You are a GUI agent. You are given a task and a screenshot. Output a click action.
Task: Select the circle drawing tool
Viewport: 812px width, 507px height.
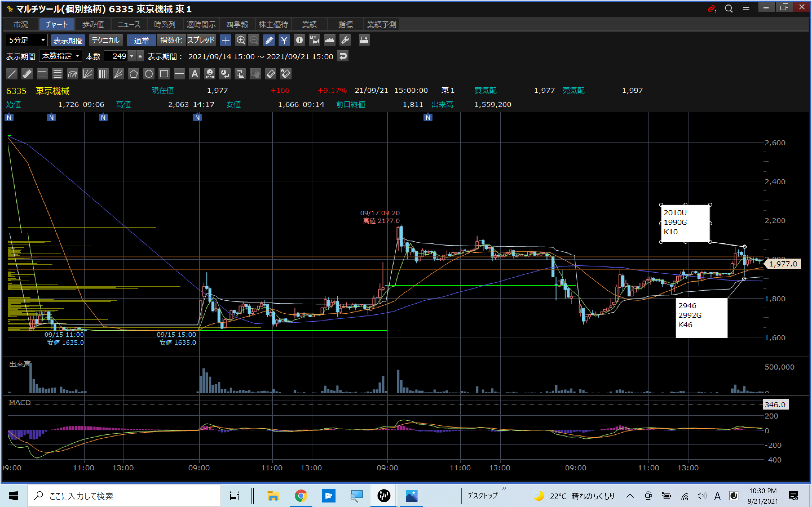click(149, 74)
